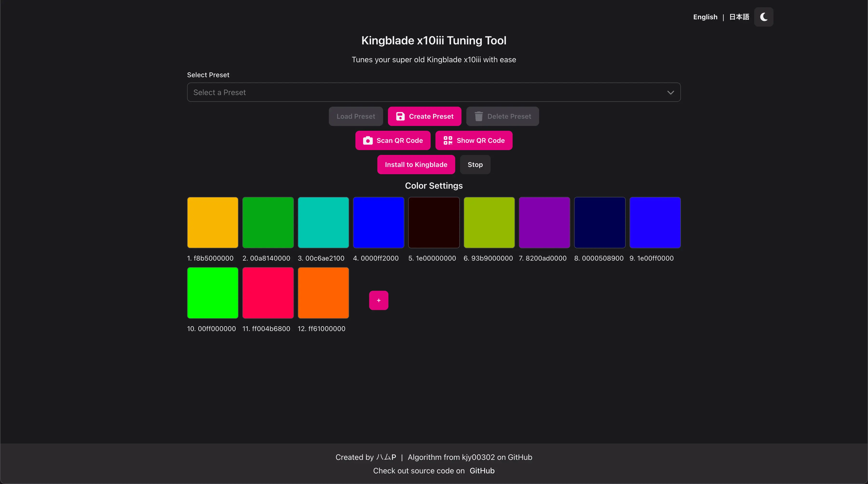The height and width of the screenshot is (484, 868).
Task: Select color swatch 2 green
Action: tap(268, 223)
